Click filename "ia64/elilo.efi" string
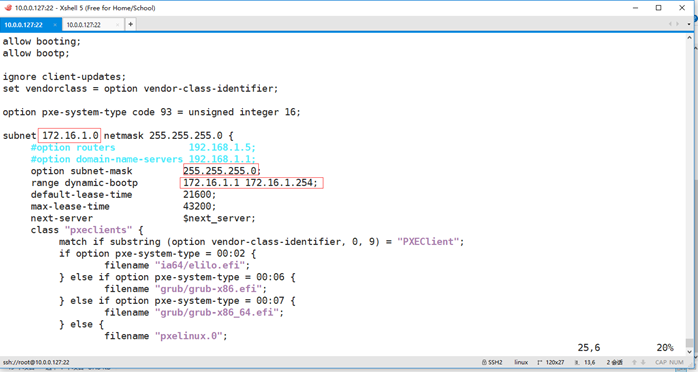 (200, 265)
